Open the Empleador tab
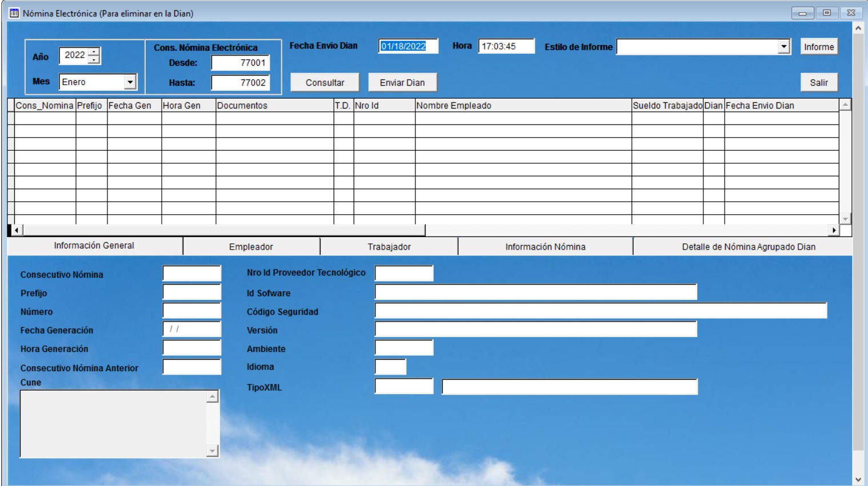 pos(251,247)
